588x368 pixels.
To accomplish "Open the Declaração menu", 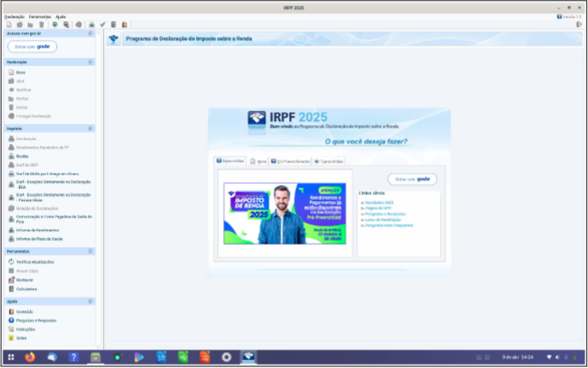I will pos(14,17).
